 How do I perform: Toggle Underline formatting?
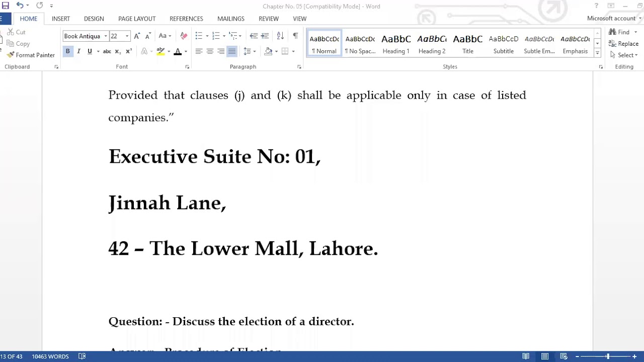(x=90, y=51)
